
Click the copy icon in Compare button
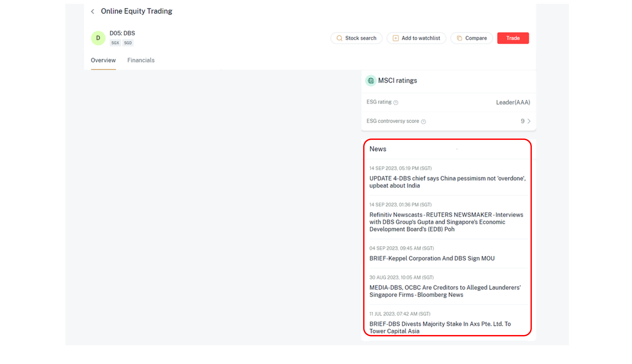(x=459, y=38)
